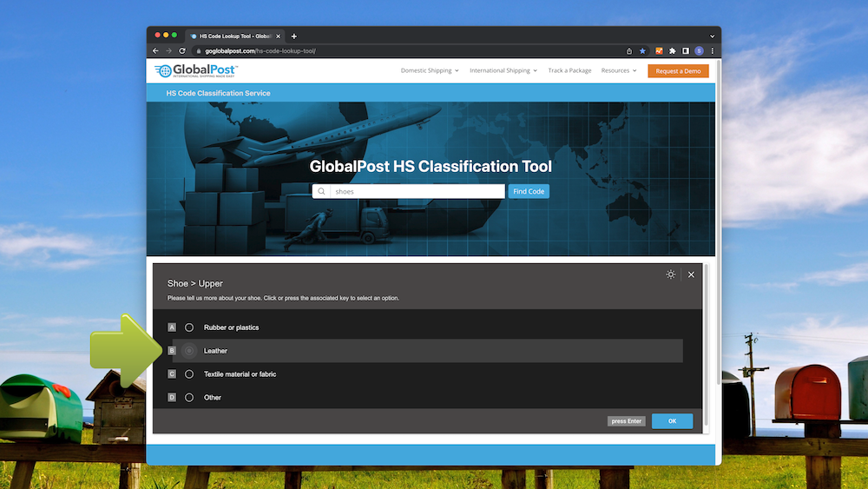Bookmark this page with the star icon
Screen dimensions: 868x489
642,51
